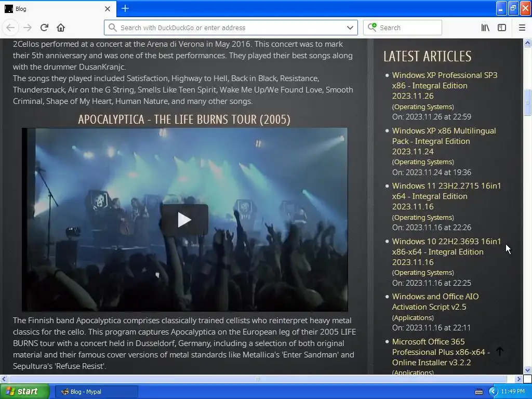Click Blog - Mypal taskbar button
This screenshot has height=399, width=532.
[96, 392]
